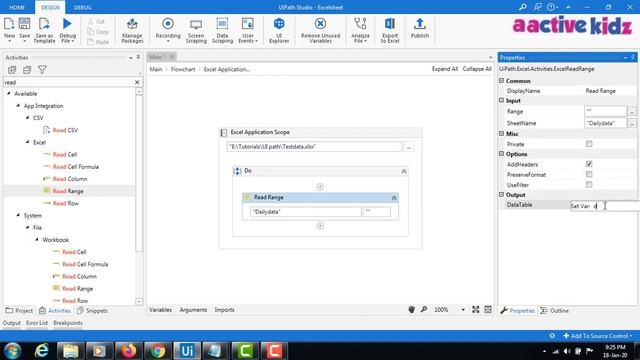Launch Screen Scraping tool
640x360 pixels.
(196, 30)
